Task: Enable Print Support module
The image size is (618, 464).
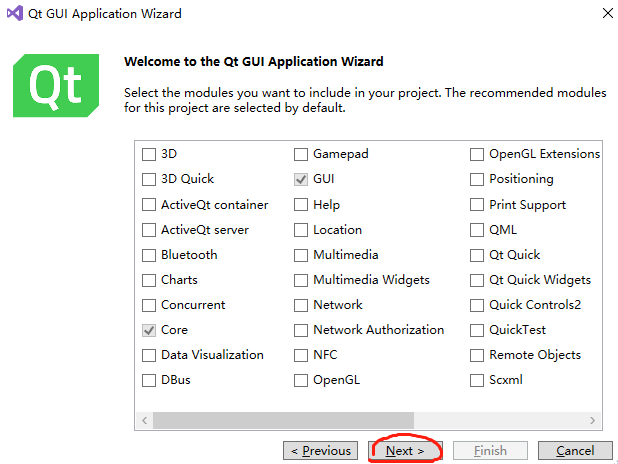Action: click(x=477, y=205)
